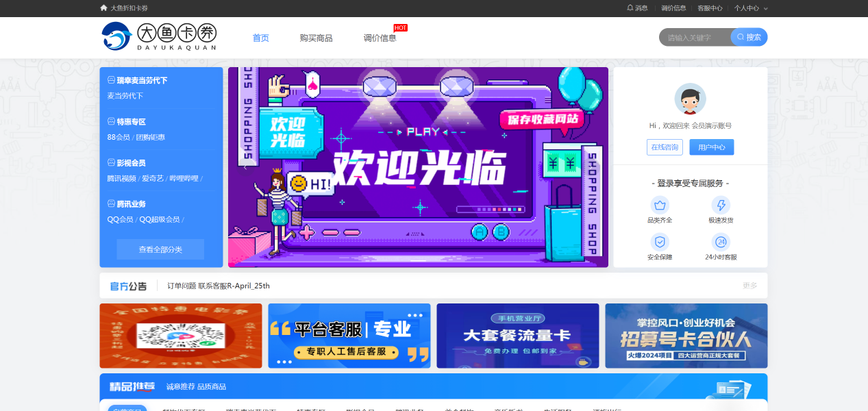868x411 pixels.
Task: Click the 在线咨询 button
Action: [664, 147]
